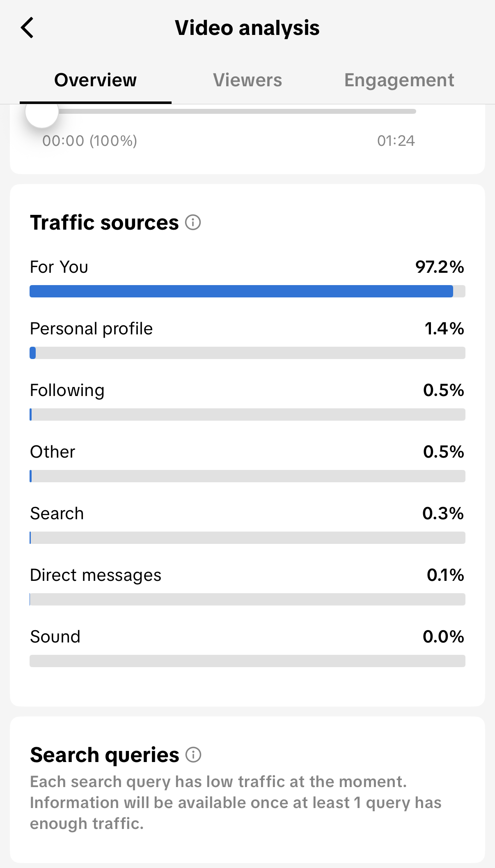The width and height of the screenshot is (495, 868).
Task: Click the Other traffic source label
Action: (x=53, y=452)
